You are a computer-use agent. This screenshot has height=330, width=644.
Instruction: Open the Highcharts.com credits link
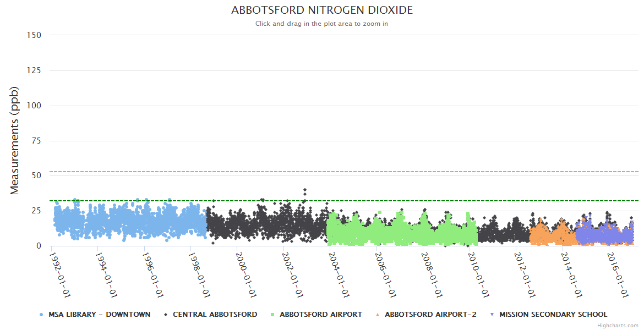click(618, 326)
